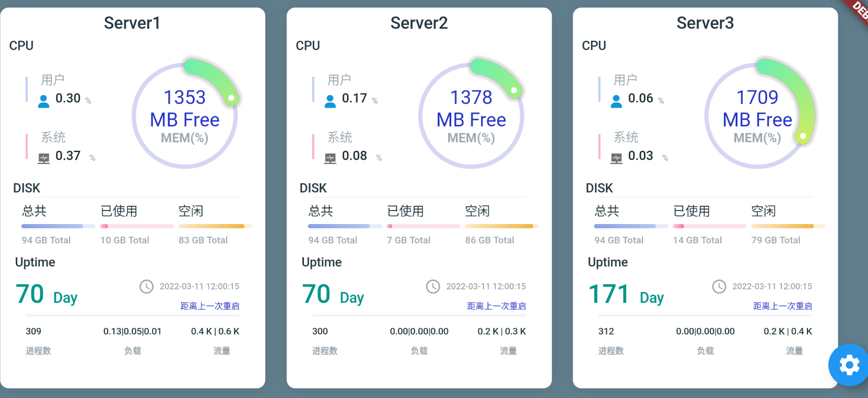The image size is (868, 398).
Task: Click Server2's 距离上一次重启 link
Action: [x=496, y=306]
